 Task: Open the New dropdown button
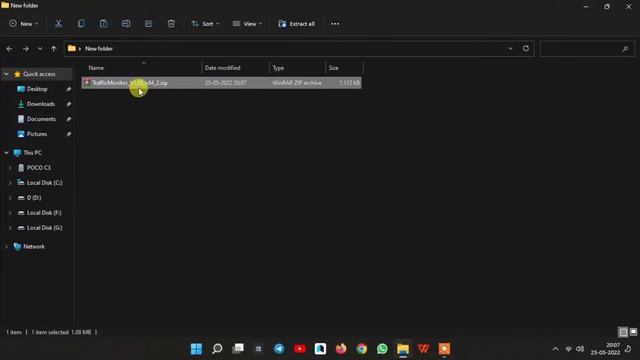point(24,24)
